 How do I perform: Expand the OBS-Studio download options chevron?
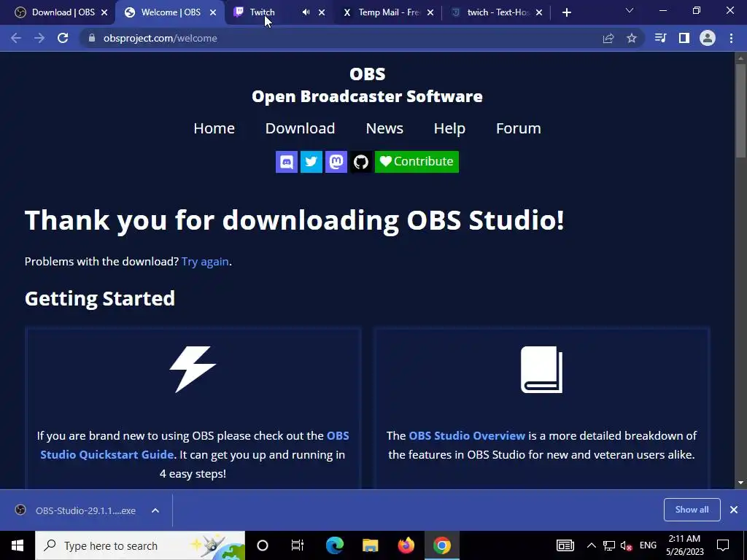[155, 510]
